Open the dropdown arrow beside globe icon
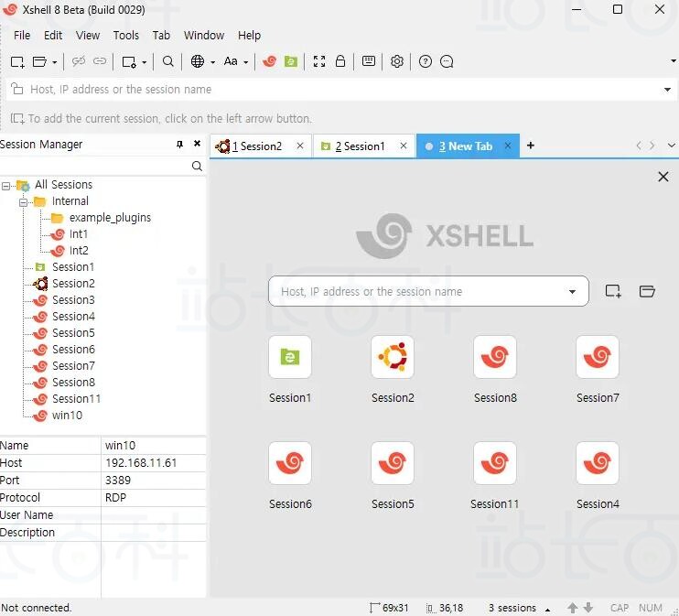 [x=212, y=62]
